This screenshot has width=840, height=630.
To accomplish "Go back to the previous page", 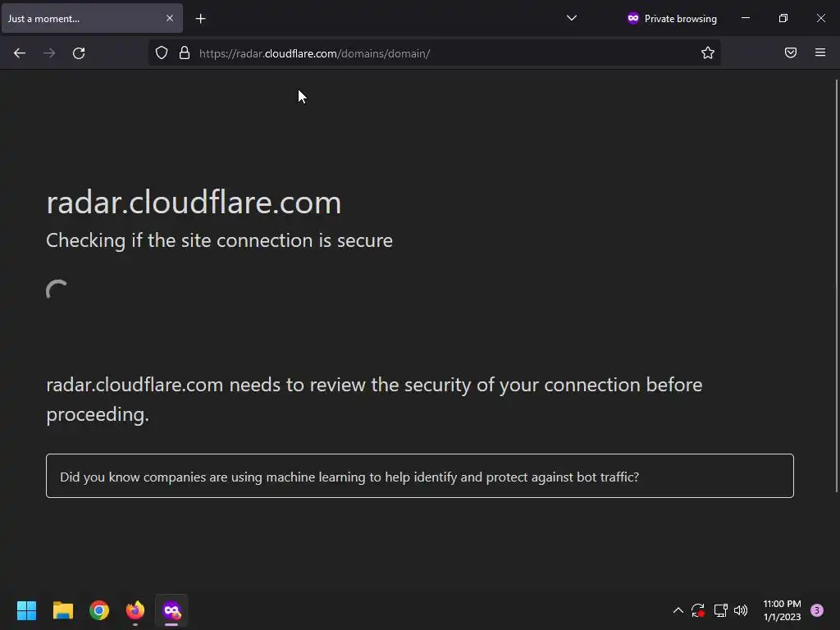I will [x=20, y=53].
